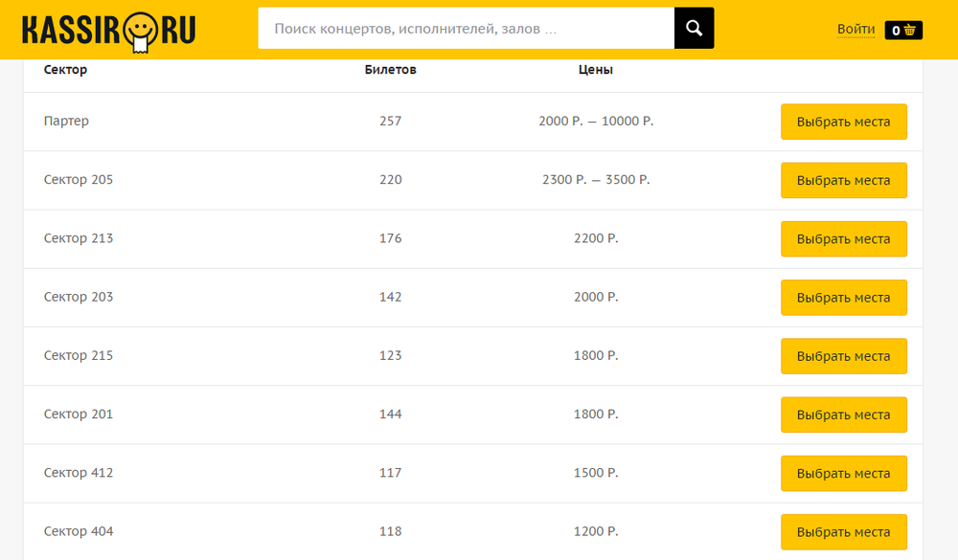Click the Партер price range text
958x560 pixels.
[x=595, y=122]
